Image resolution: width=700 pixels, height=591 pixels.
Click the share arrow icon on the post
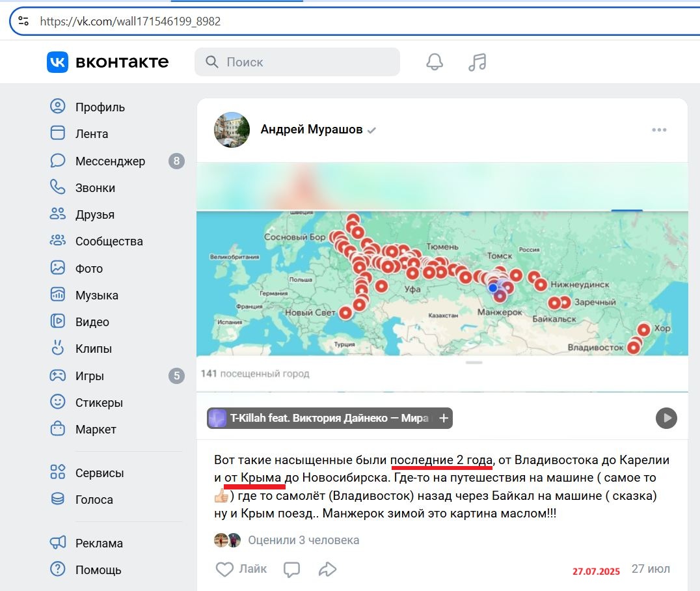coord(328,569)
